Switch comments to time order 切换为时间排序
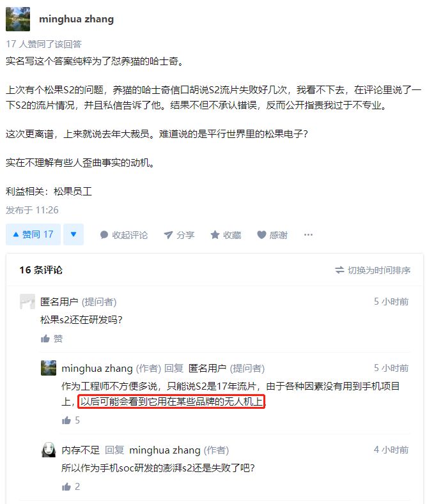427x504 pixels. (x=373, y=270)
